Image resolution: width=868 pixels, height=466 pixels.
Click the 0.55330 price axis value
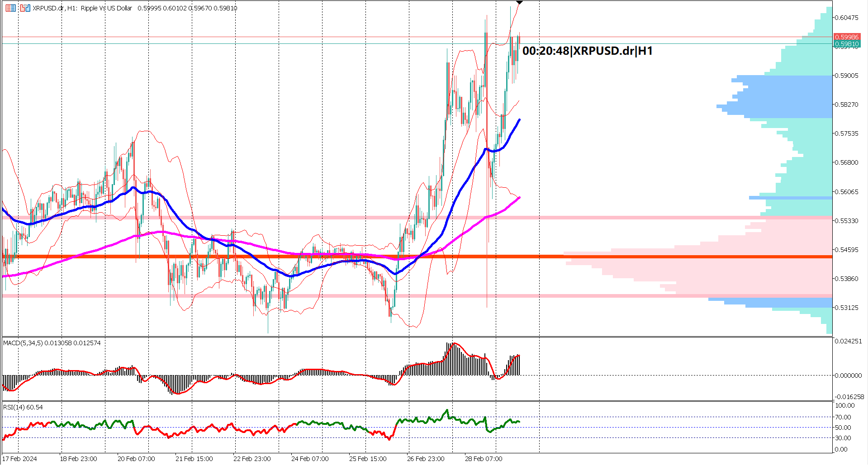(x=846, y=221)
